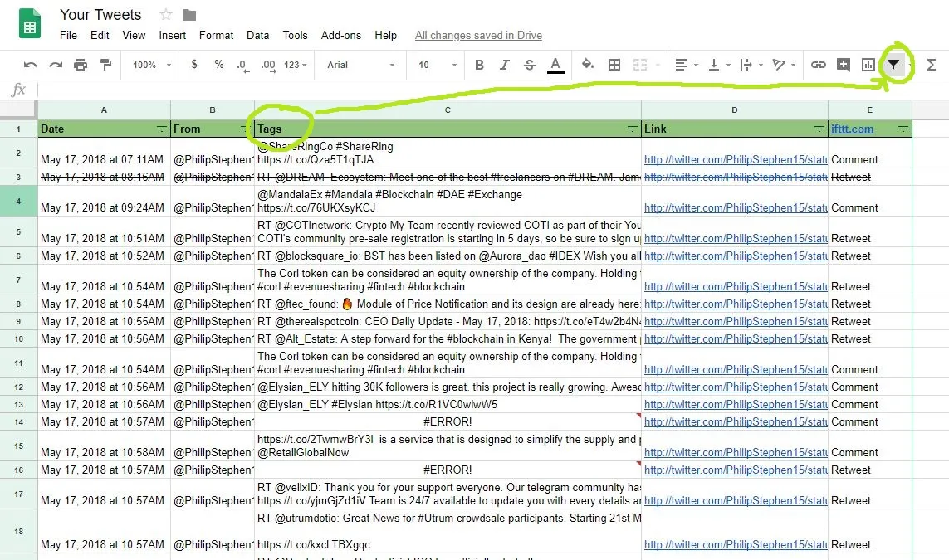Click the select-all corner box
Viewport: 949px width, 560px height.
(x=18, y=110)
